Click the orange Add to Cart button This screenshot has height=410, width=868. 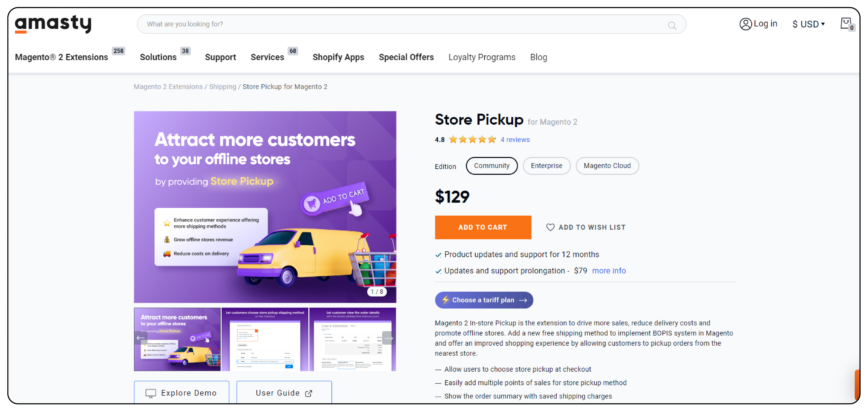tap(482, 227)
